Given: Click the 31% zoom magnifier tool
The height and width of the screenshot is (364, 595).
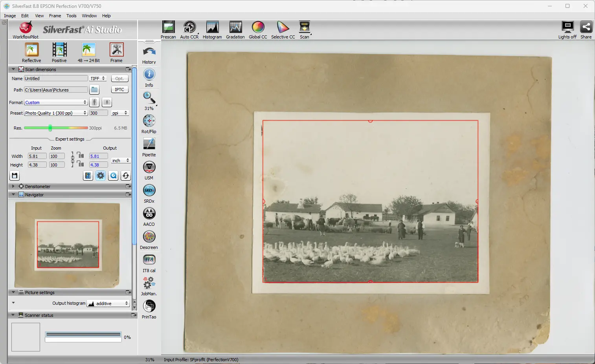Looking at the screenshot, I should 149,97.
